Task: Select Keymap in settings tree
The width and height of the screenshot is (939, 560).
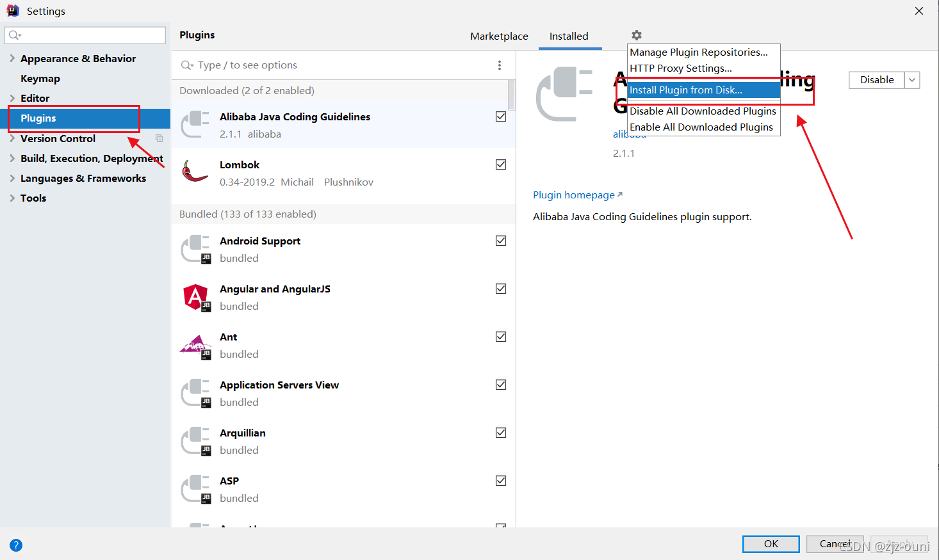Action: click(x=40, y=78)
